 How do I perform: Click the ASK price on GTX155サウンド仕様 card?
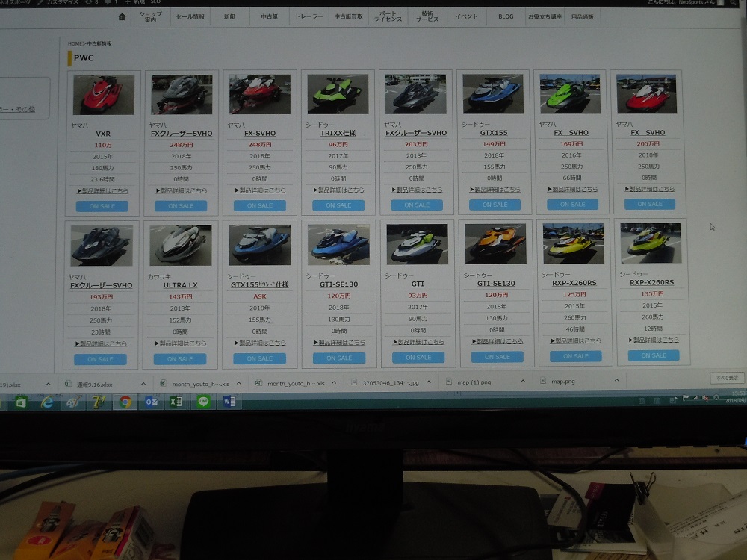click(x=260, y=296)
